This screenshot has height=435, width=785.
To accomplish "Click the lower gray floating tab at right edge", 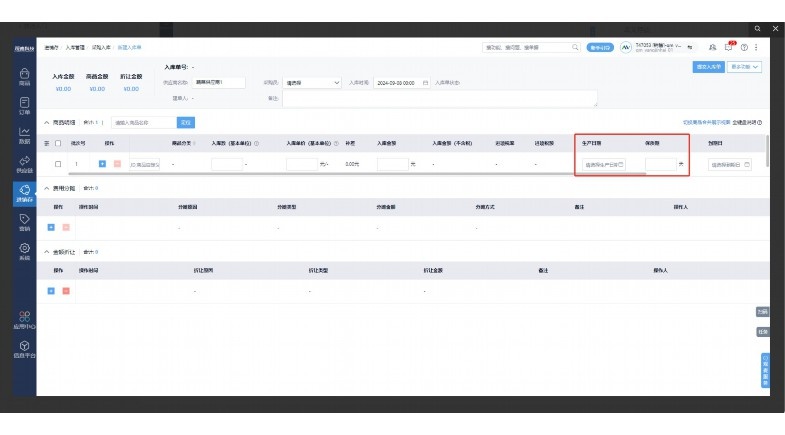I will pyautogui.click(x=762, y=332).
